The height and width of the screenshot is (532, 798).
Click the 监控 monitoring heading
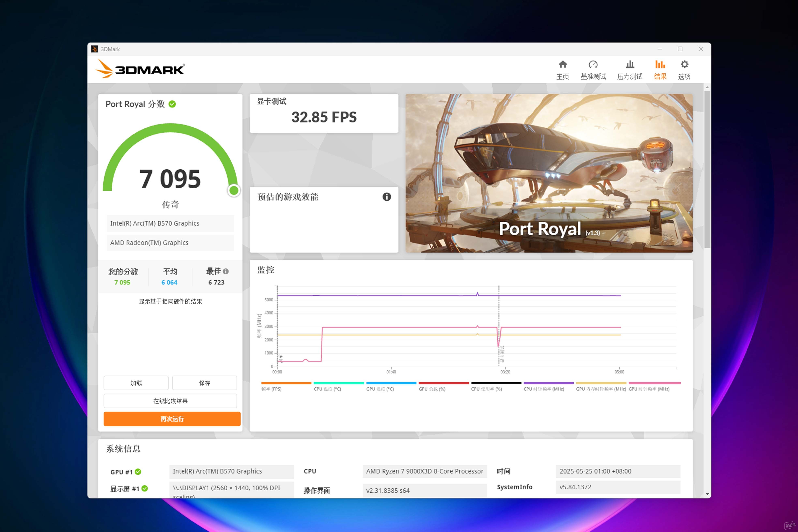pyautogui.click(x=266, y=270)
